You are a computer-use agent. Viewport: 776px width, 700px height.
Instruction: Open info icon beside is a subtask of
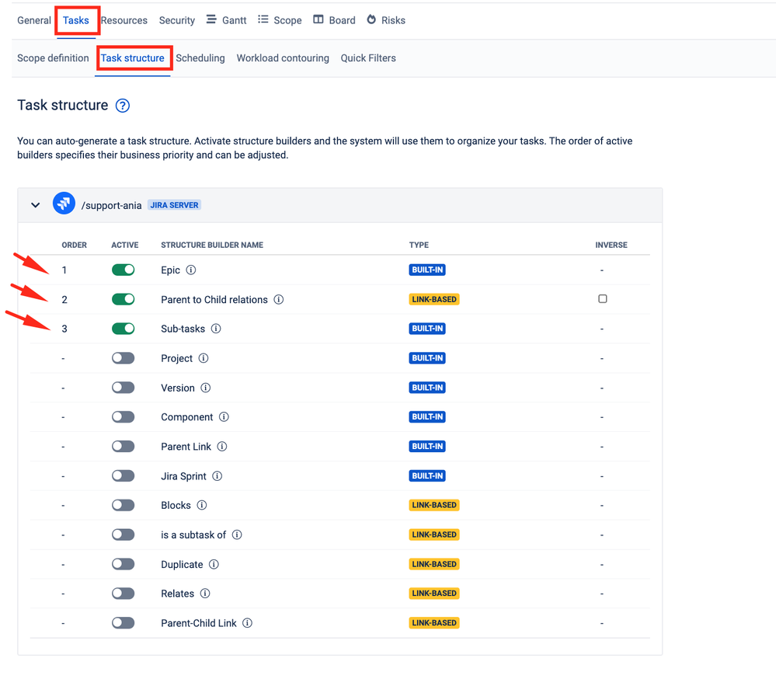pyautogui.click(x=237, y=535)
